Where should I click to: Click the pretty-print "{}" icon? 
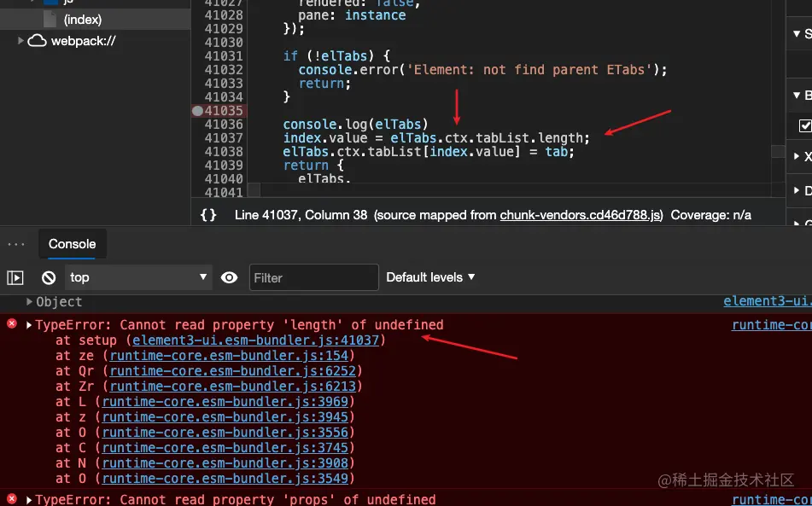pos(207,216)
